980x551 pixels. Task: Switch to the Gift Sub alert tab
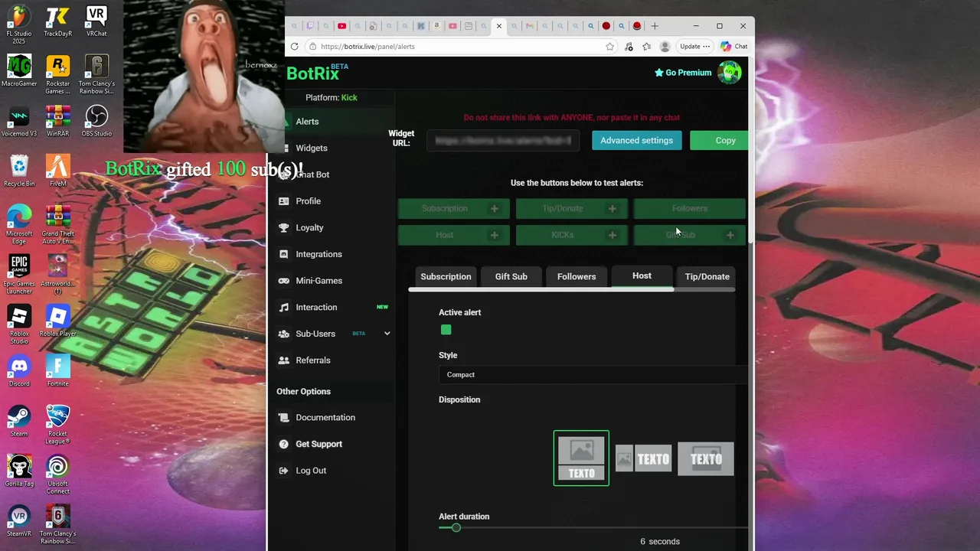coord(511,276)
